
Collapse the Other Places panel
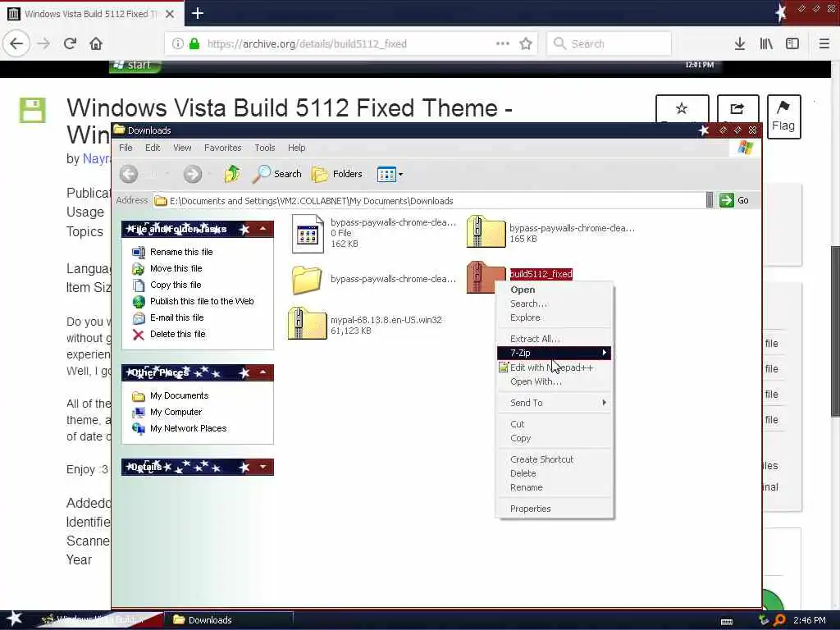click(263, 372)
